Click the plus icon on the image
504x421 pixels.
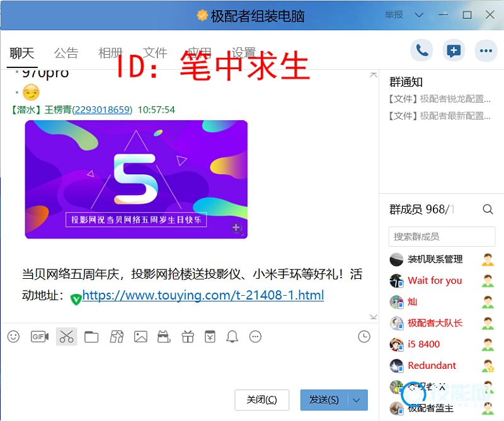coord(236,228)
